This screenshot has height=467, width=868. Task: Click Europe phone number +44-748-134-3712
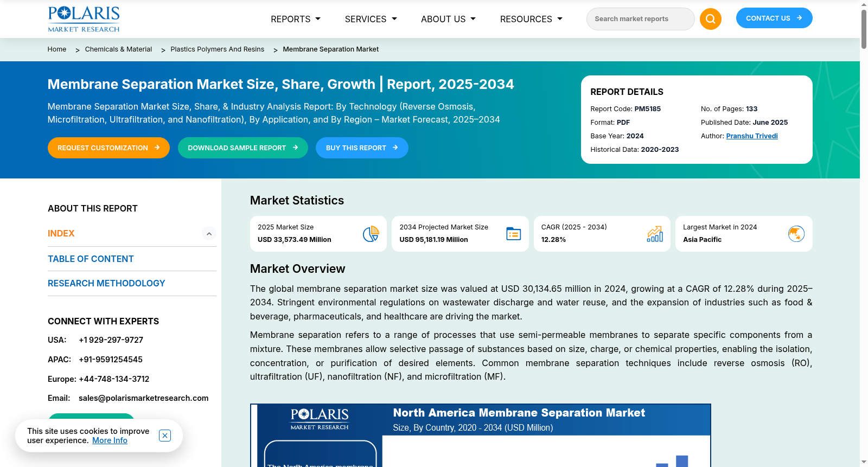[x=114, y=379]
